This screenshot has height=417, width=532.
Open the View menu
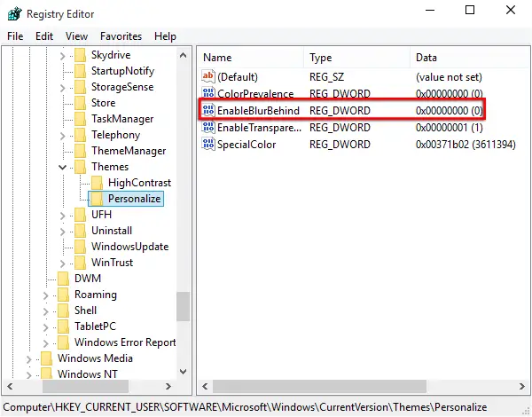[x=76, y=36]
